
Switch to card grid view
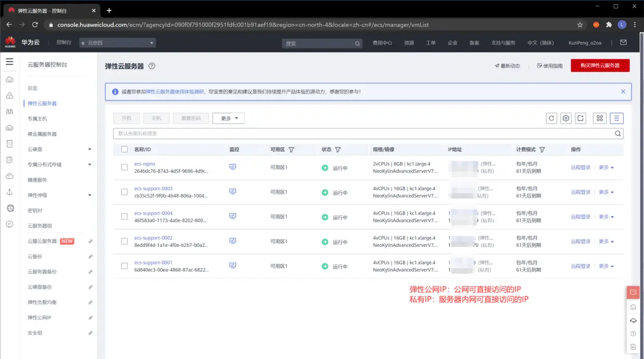click(600, 118)
